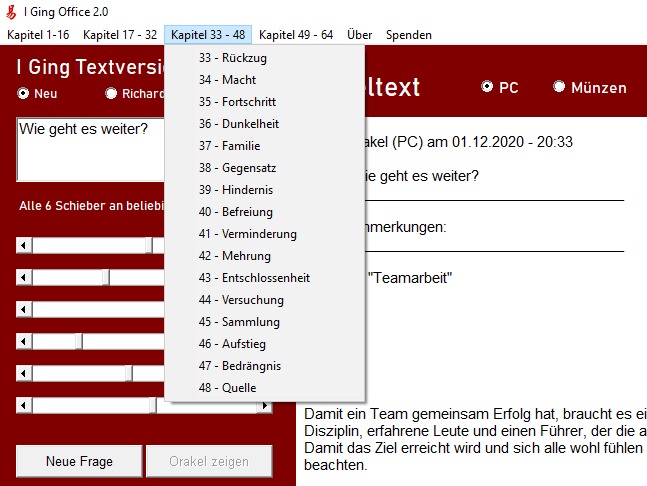Select chapter 37 - Familie

264,146
